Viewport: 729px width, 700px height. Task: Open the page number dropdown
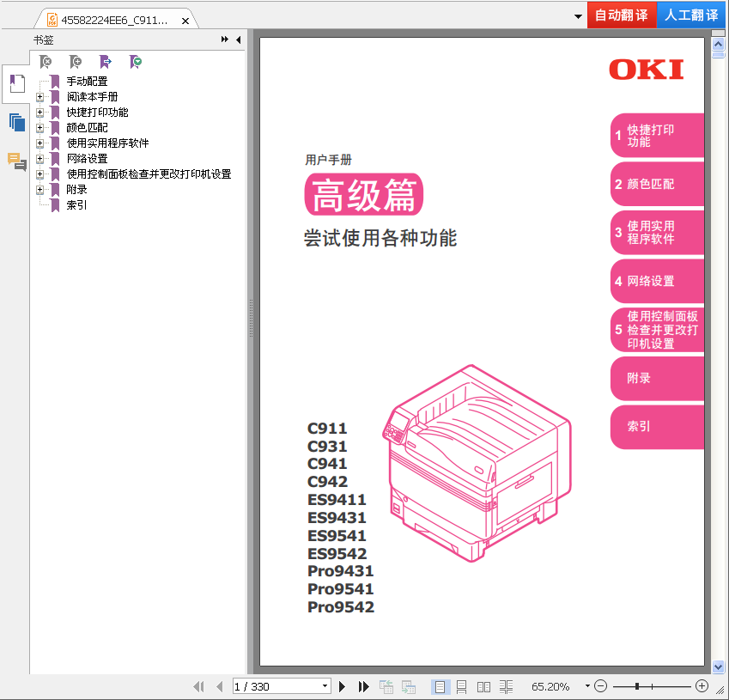coord(325,686)
